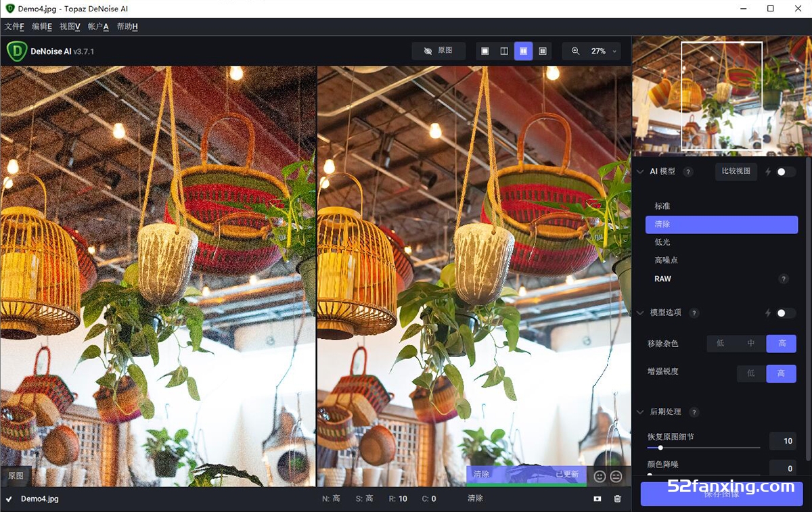Click the 原图 button in toolbar
The width and height of the screenshot is (812, 512).
(438, 51)
